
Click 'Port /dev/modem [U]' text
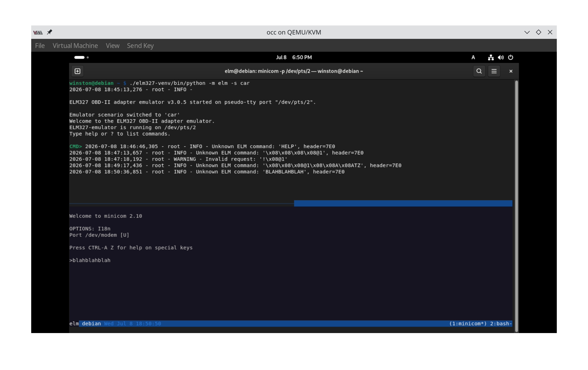[x=99, y=235]
